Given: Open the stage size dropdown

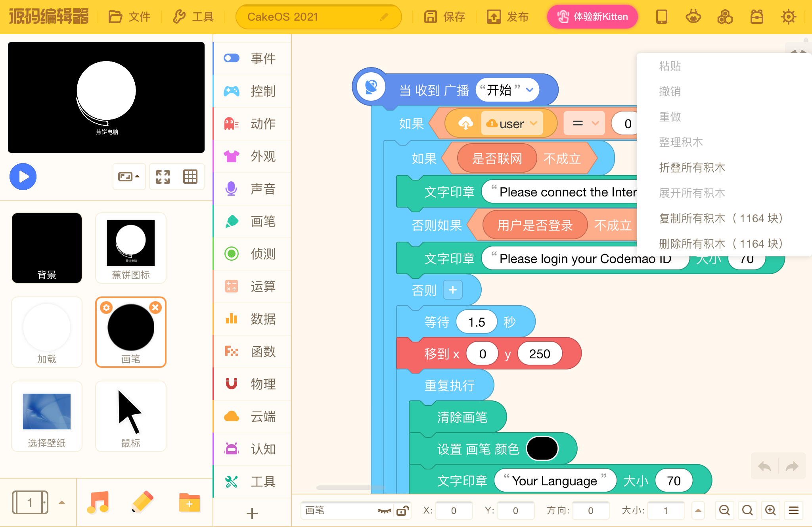Looking at the screenshot, I should [129, 177].
